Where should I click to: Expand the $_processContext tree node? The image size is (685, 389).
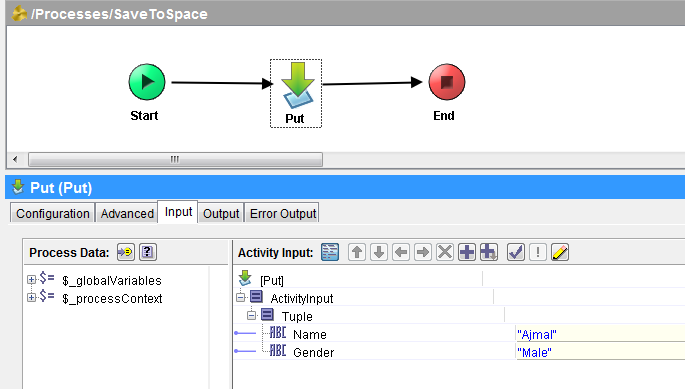[x=31, y=298]
